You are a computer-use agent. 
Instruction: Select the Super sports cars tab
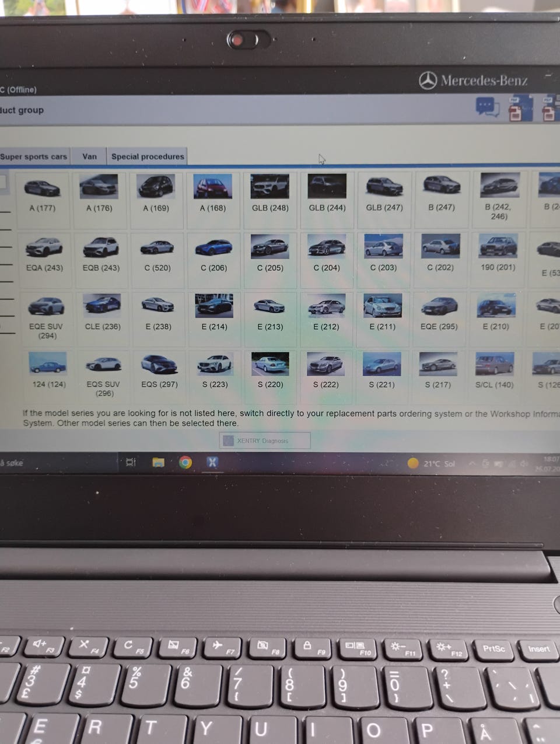(34, 156)
